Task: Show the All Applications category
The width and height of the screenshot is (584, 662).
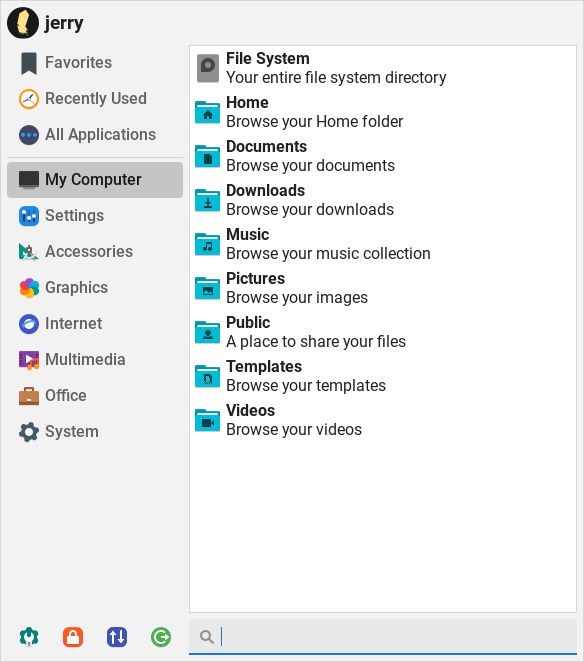Action: (x=95, y=135)
